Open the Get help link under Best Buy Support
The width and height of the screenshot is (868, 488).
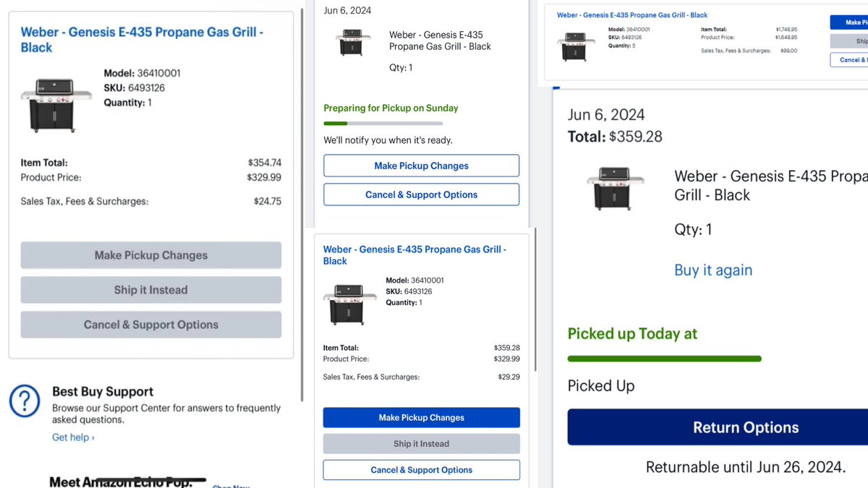pyautogui.click(x=72, y=437)
